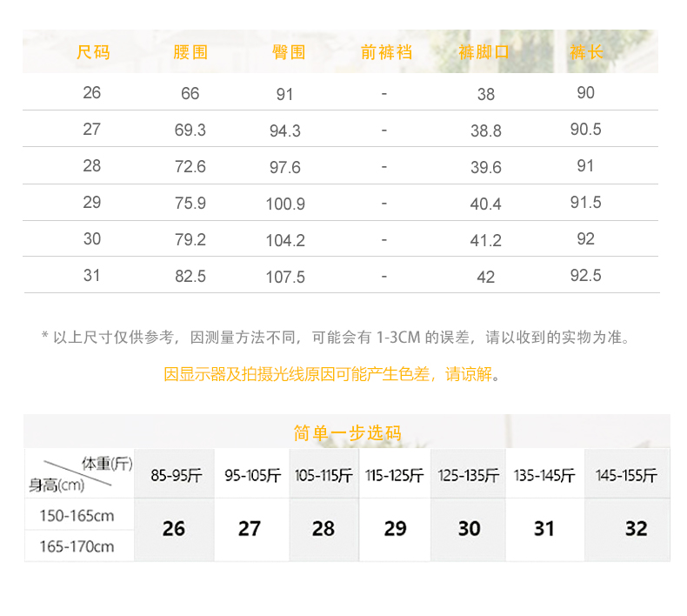Click bold size 27 under 95-105斤
This screenshot has width=687, height=616.
click(x=250, y=529)
